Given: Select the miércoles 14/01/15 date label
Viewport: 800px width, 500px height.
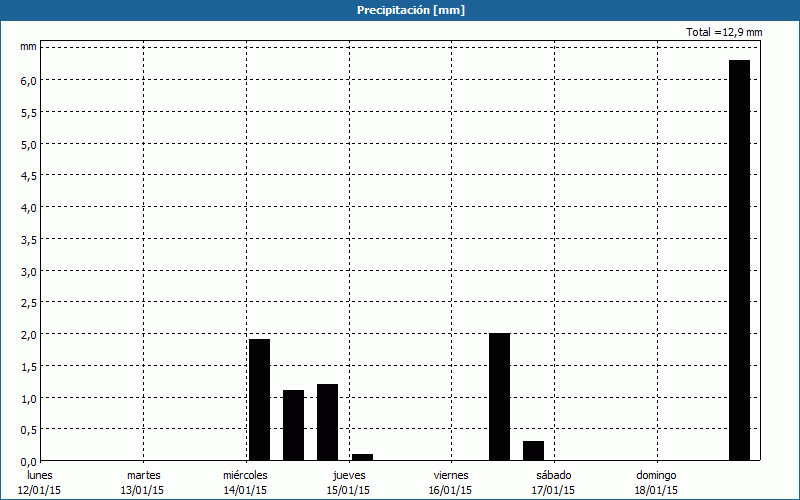Looking at the screenshot, I should [245, 483].
